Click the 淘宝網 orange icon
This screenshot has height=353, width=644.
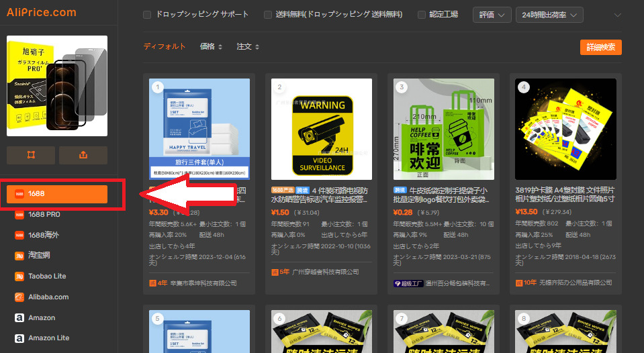tap(19, 255)
